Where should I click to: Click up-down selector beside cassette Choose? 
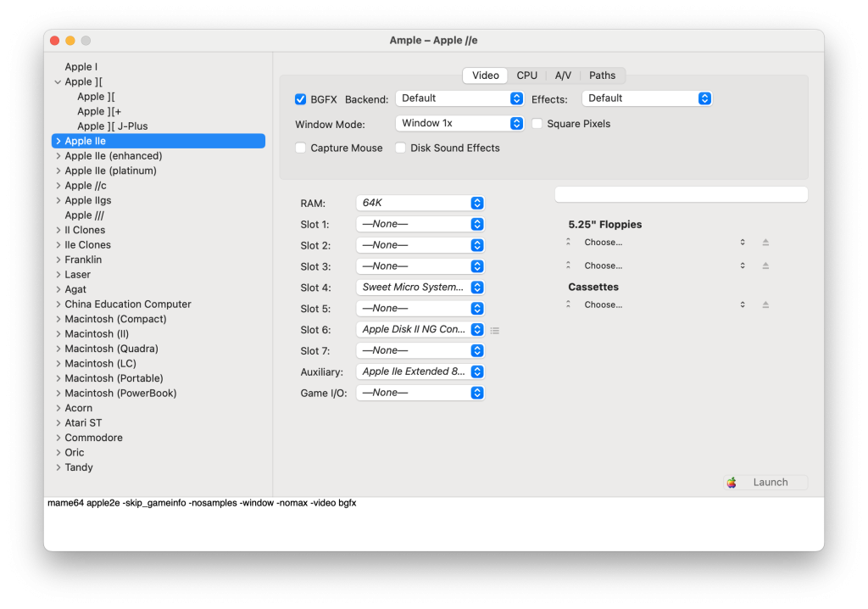pyautogui.click(x=742, y=304)
